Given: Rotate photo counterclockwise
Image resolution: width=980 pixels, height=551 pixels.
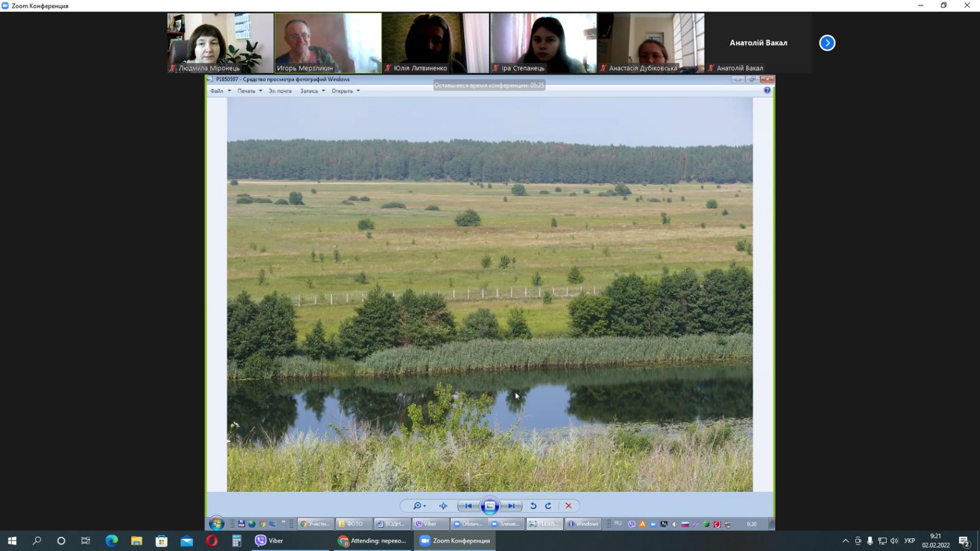Looking at the screenshot, I should tap(533, 506).
